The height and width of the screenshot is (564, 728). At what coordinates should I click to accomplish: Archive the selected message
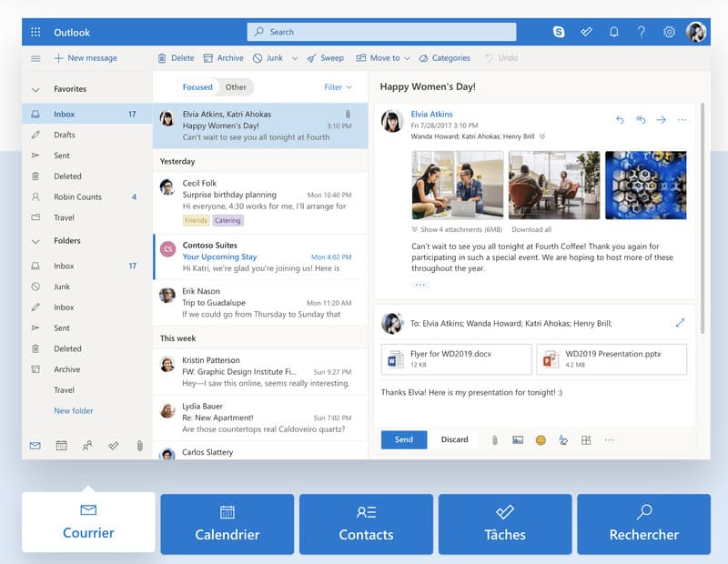[224, 58]
